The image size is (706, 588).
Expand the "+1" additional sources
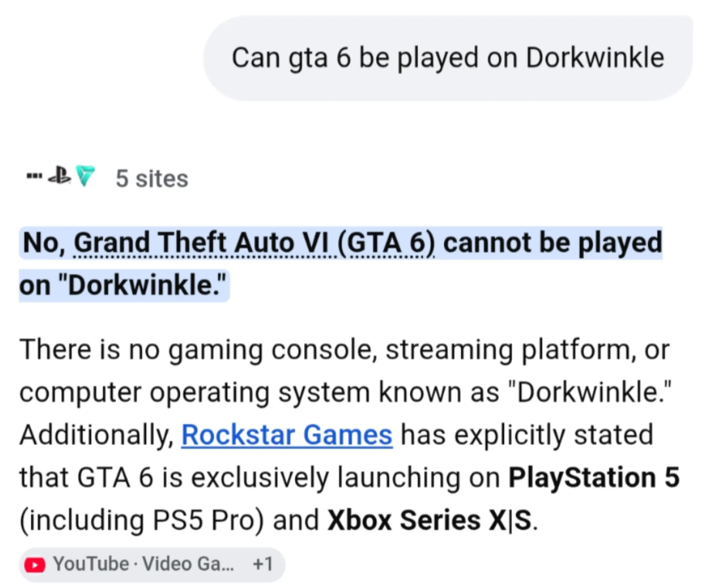point(262,564)
